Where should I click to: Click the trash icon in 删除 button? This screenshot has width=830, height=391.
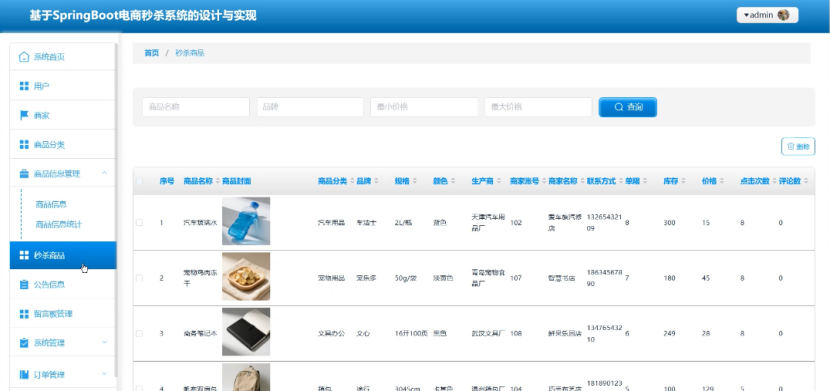pyautogui.click(x=791, y=147)
